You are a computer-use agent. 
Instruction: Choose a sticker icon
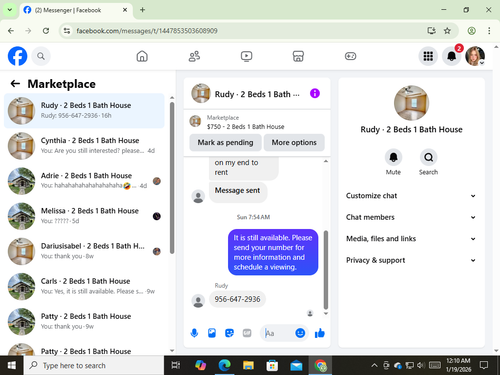(229, 333)
